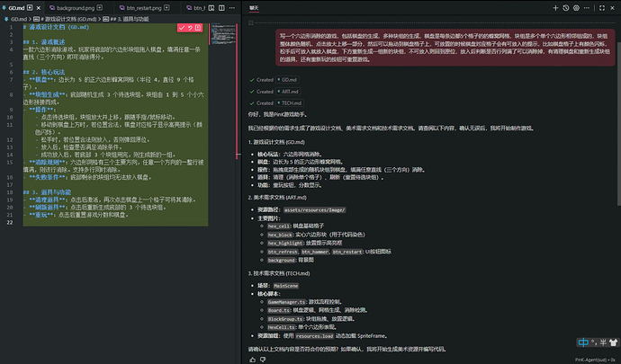The height and width of the screenshot is (364, 621).
Task: Click 'Board.ts' code label in chat
Action: point(279,310)
